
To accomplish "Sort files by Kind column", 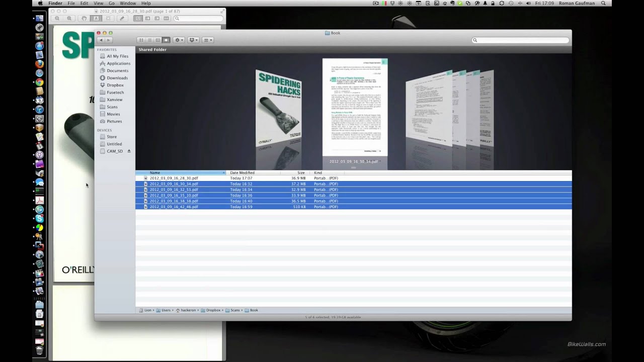I will tap(326, 172).
